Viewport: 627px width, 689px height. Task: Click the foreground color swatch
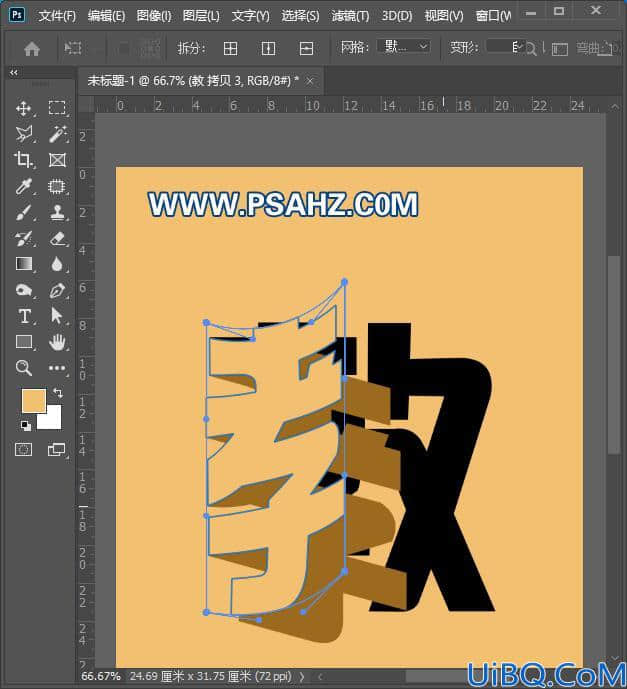pos(34,400)
